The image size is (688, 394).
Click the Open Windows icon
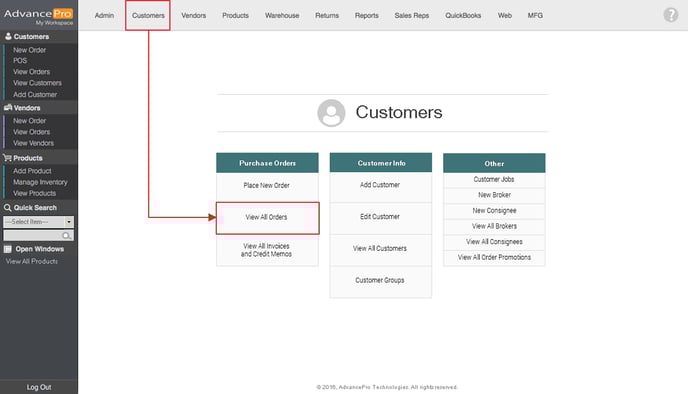coord(7,249)
